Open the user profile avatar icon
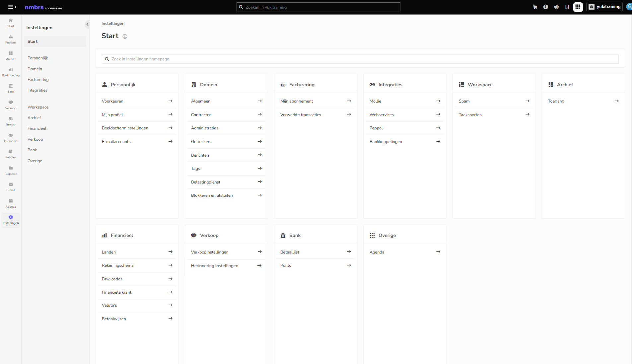 click(x=629, y=7)
